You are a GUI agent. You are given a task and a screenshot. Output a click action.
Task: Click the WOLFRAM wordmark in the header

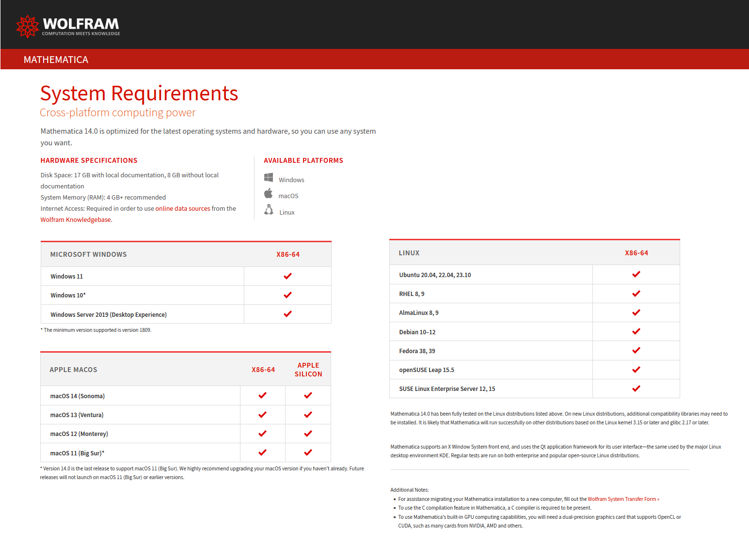point(81,23)
